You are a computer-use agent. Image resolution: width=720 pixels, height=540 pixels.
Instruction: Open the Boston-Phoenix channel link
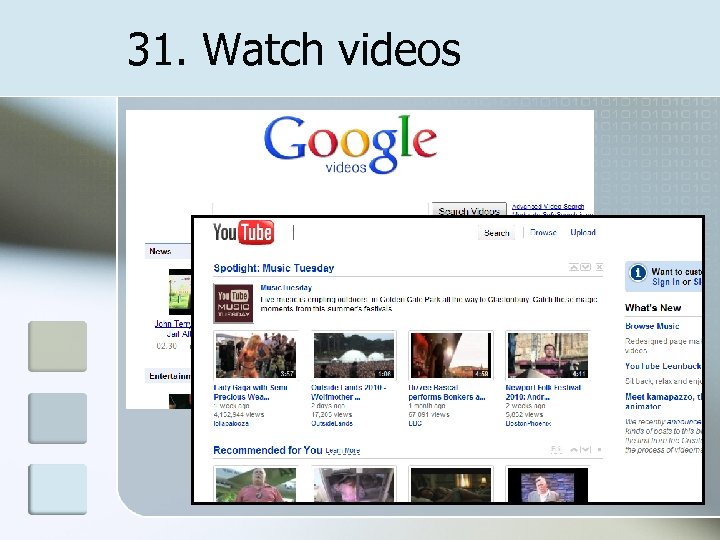[x=528, y=423]
